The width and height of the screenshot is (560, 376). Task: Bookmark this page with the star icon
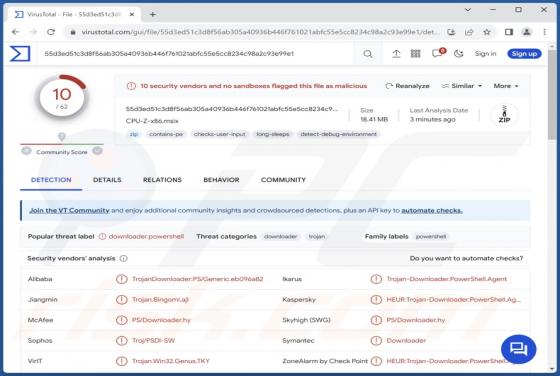click(486, 32)
